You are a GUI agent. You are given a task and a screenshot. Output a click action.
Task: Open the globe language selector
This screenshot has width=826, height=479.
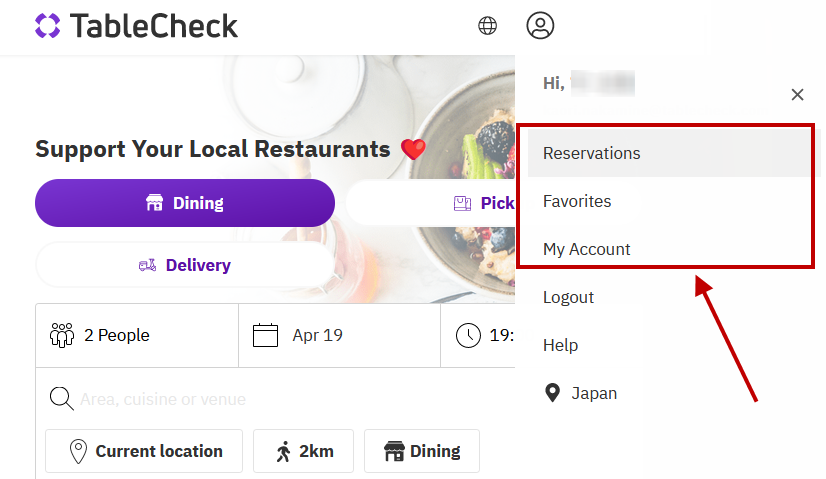tap(487, 26)
